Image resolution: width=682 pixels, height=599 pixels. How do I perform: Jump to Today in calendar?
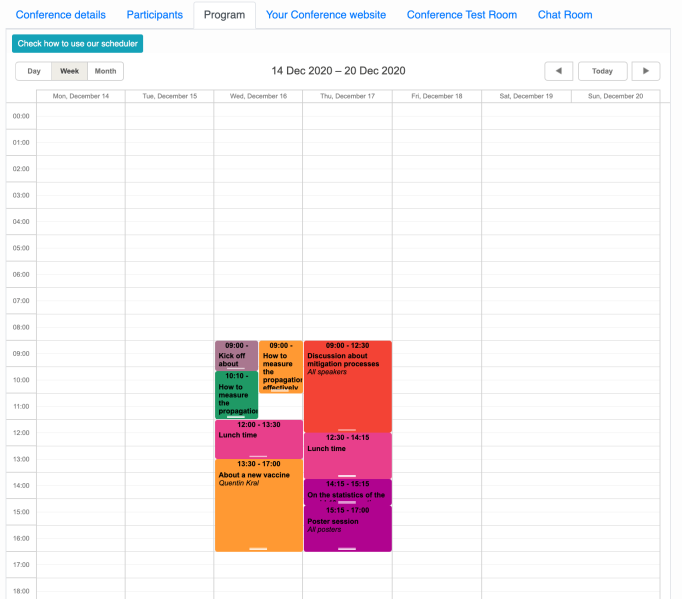click(x=602, y=71)
